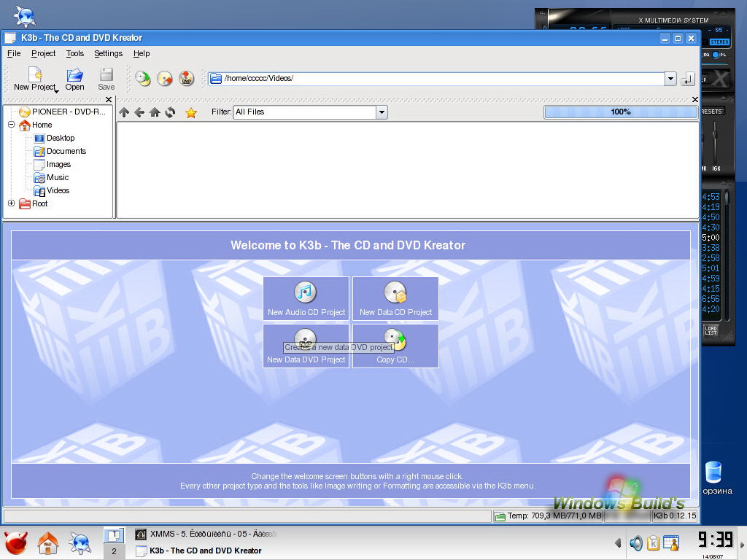The height and width of the screenshot is (560, 747).
Task: Launch Konqueror from the bottom panel
Action: 80,542
